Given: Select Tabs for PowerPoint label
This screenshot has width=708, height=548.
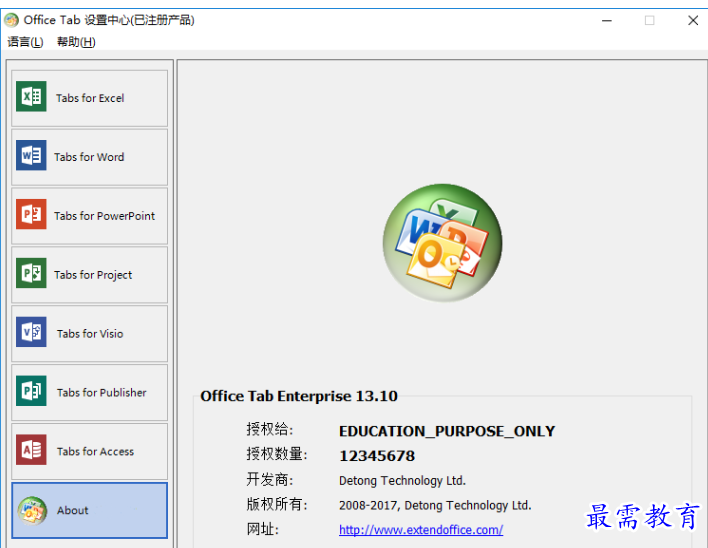Looking at the screenshot, I should (x=104, y=216).
